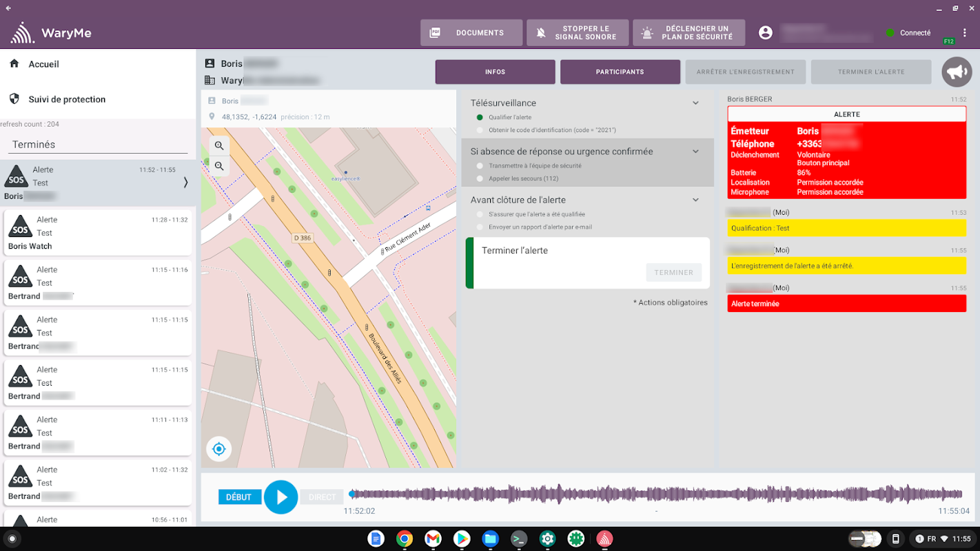This screenshot has width=980, height=551.
Task: Select Envoyer un rapport d'alerte par e-mail
Action: coord(480,227)
